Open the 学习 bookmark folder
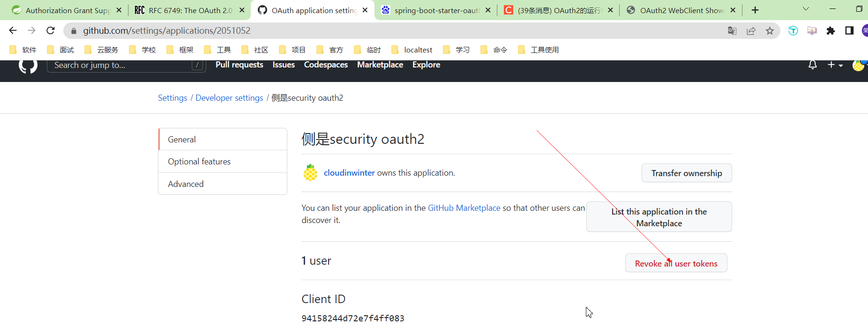 (456, 50)
